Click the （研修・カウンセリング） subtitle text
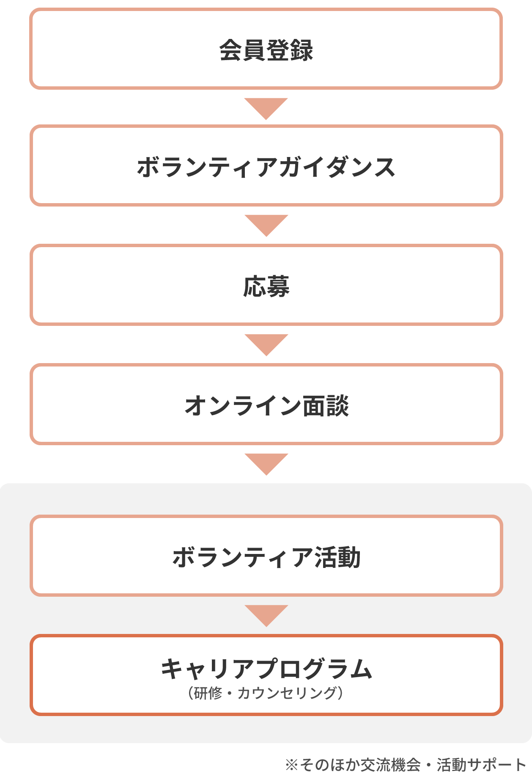The width and height of the screenshot is (532, 777). point(266,693)
